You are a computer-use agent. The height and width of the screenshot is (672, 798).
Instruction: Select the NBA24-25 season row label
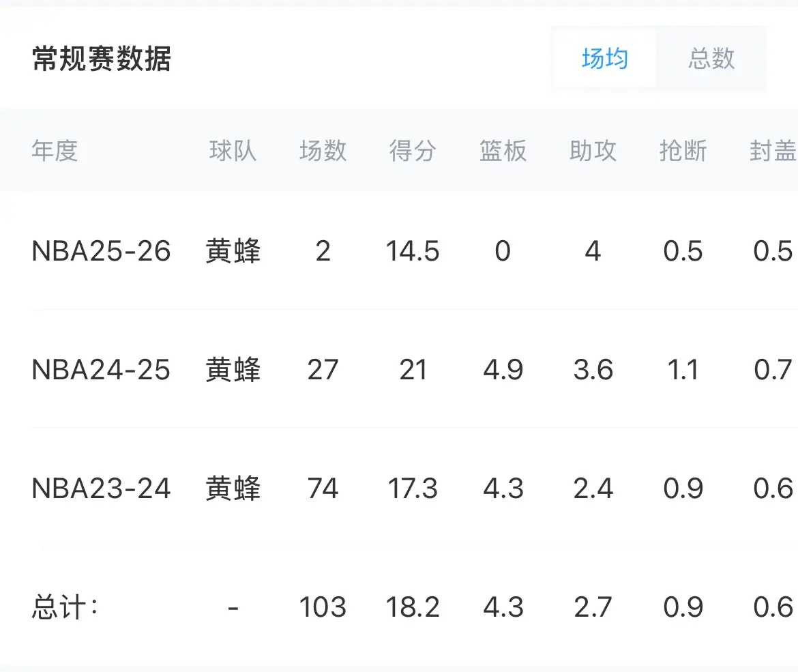[101, 370]
